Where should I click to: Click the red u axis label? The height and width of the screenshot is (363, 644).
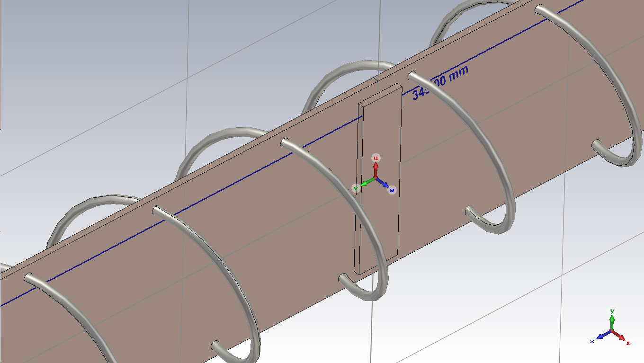[376, 158]
